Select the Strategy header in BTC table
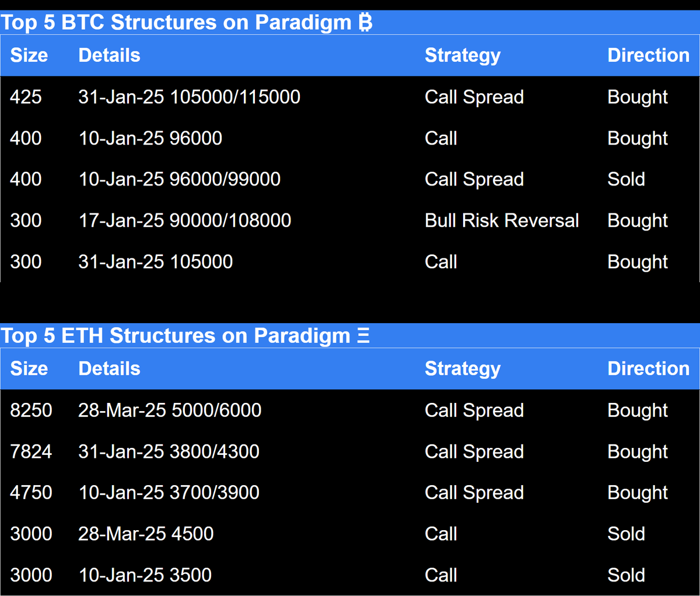The width and height of the screenshot is (700, 596). pos(463,56)
